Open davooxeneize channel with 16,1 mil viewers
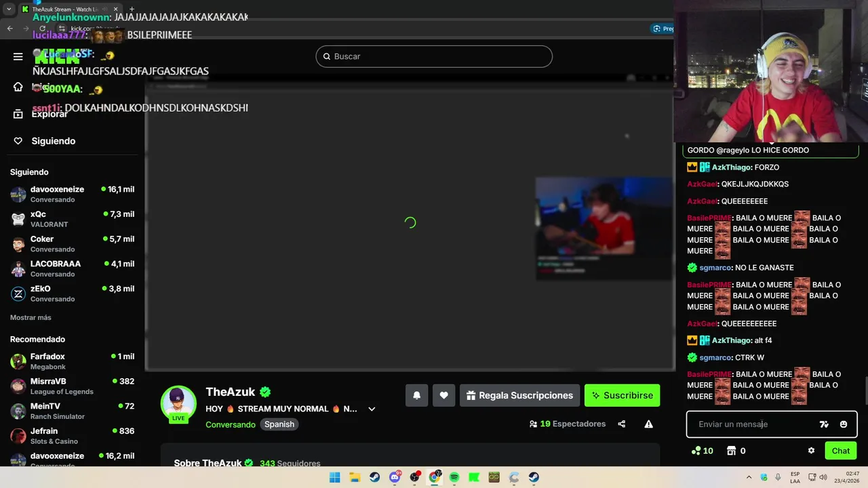Screen dimensions: 868x488 pyautogui.click(x=72, y=195)
